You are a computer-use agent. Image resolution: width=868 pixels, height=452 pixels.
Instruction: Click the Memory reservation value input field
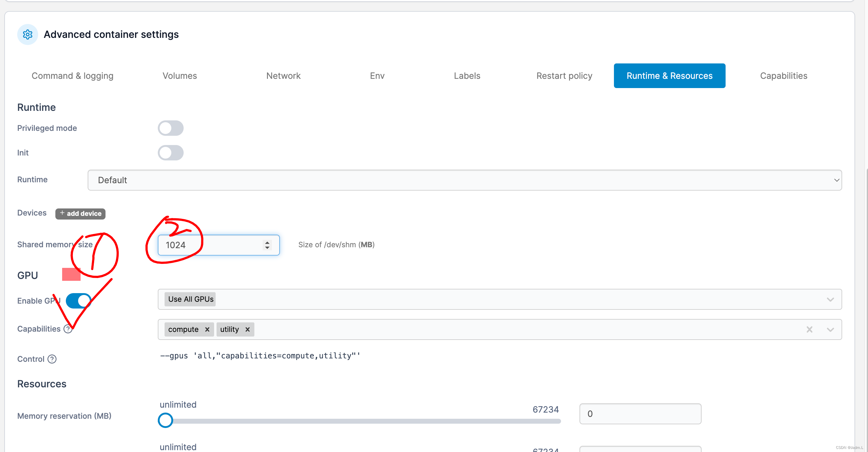(640, 414)
